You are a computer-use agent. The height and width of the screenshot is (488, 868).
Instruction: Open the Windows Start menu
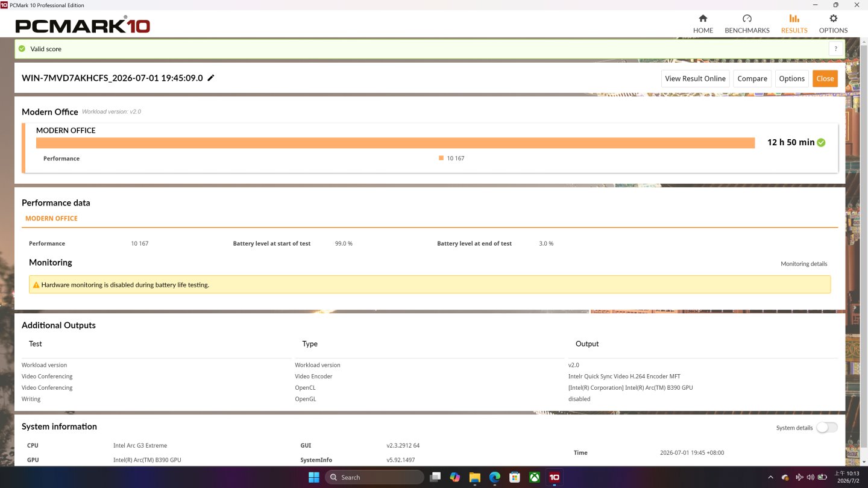point(314,477)
